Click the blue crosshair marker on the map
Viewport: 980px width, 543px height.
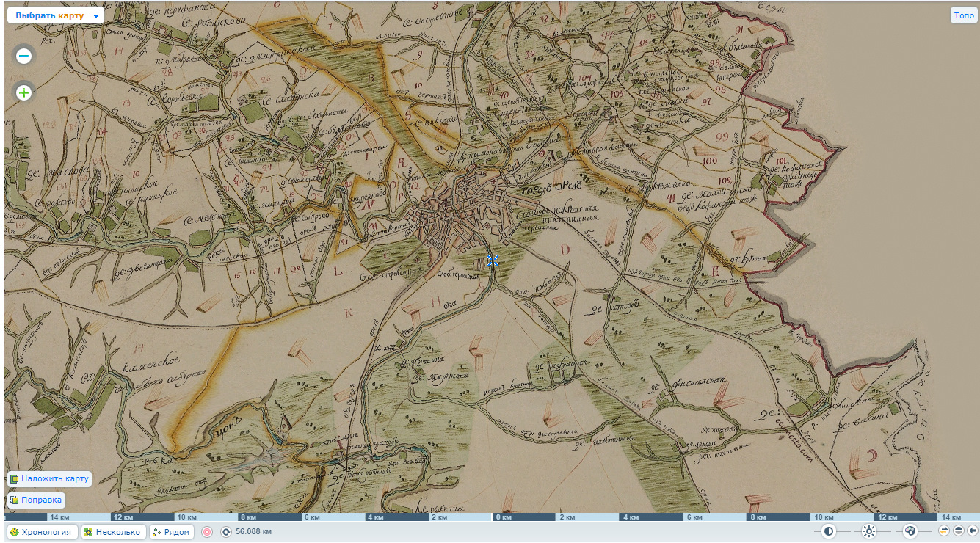[x=493, y=260]
